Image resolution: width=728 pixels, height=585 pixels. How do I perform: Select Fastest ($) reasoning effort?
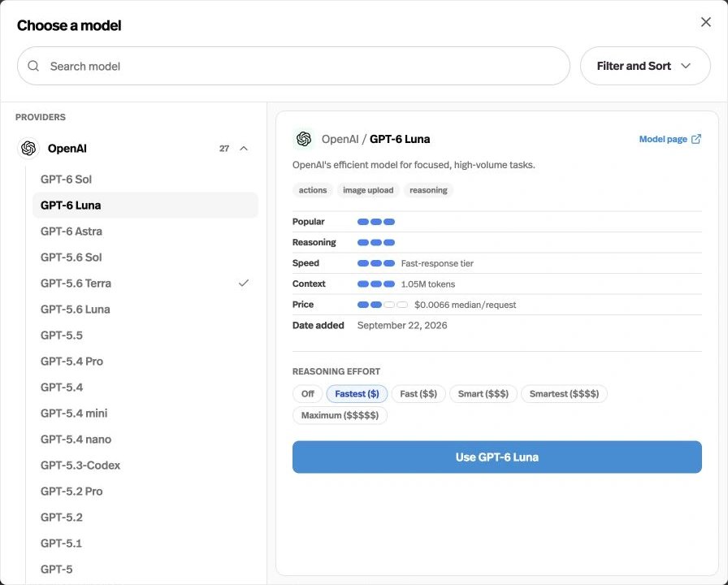coord(357,394)
